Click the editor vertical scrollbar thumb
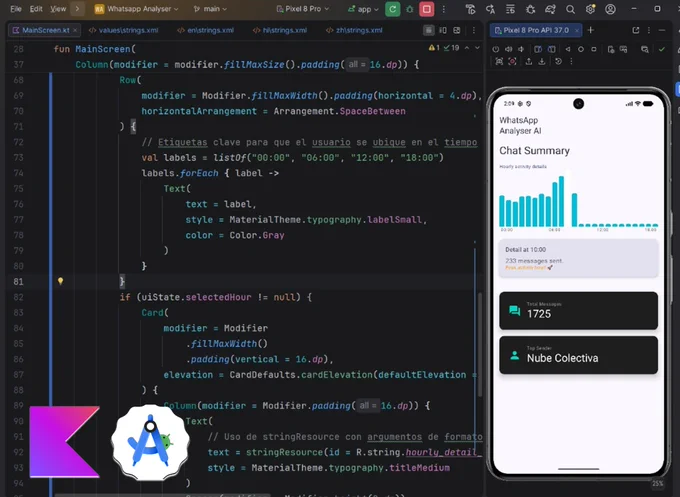 [x=480, y=345]
